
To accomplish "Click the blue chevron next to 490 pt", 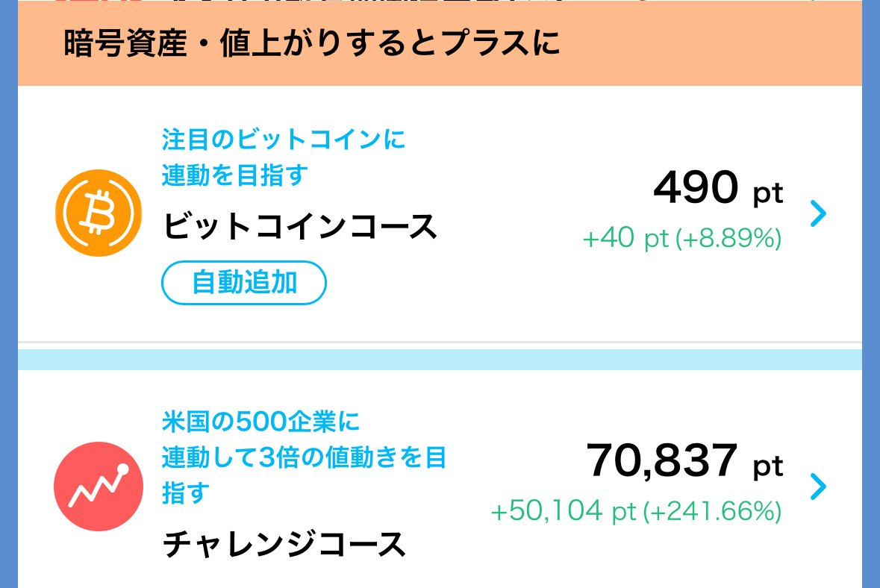I will [820, 213].
